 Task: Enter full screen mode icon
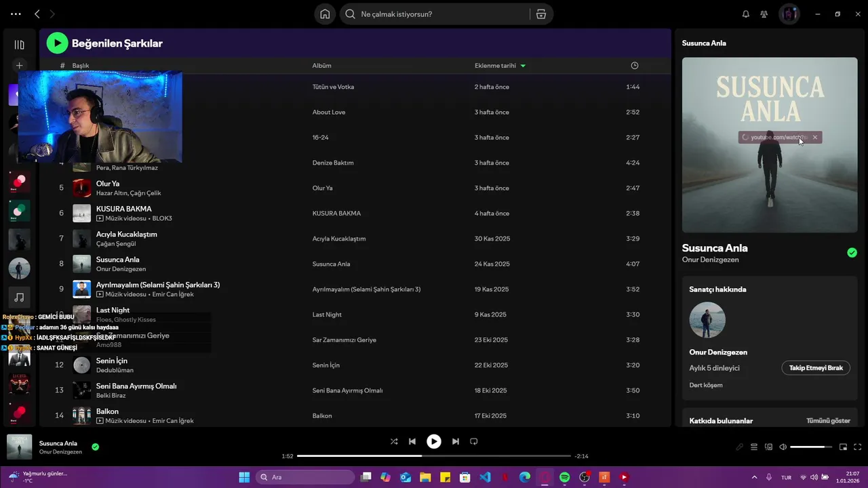(858, 447)
